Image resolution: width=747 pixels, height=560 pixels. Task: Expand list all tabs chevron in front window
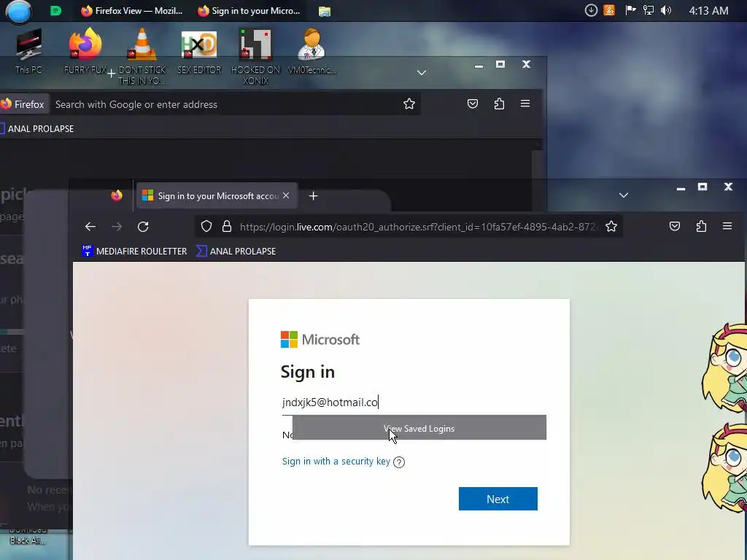point(623,195)
